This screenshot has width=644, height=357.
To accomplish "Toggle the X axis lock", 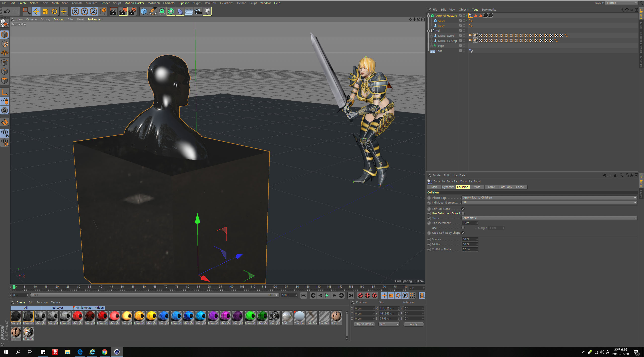I will coord(75,11).
